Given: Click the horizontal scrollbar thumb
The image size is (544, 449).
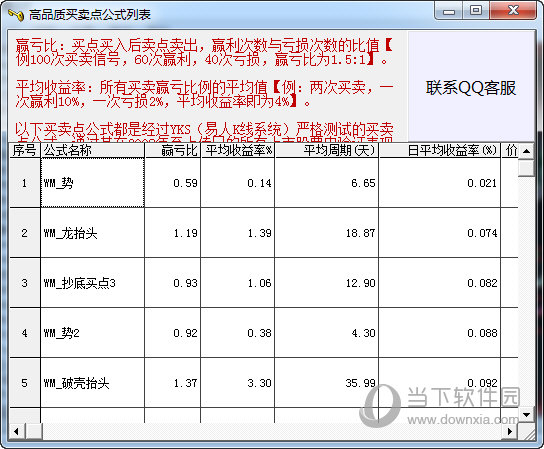Looking at the screenshot, I should click(x=34, y=431).
